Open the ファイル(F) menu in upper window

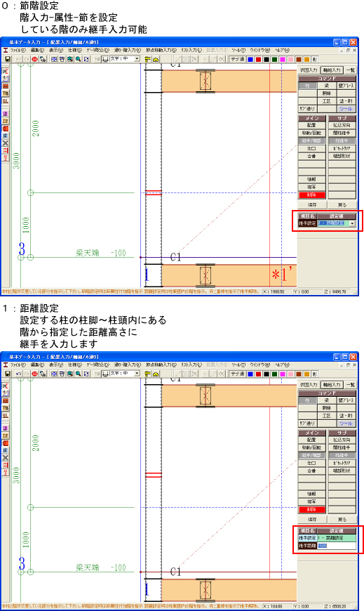[x=18, y=51]
